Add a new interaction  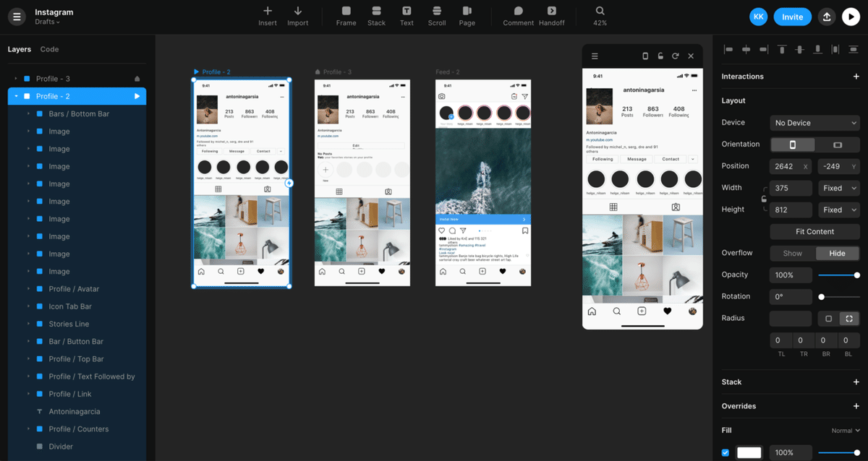856,76
